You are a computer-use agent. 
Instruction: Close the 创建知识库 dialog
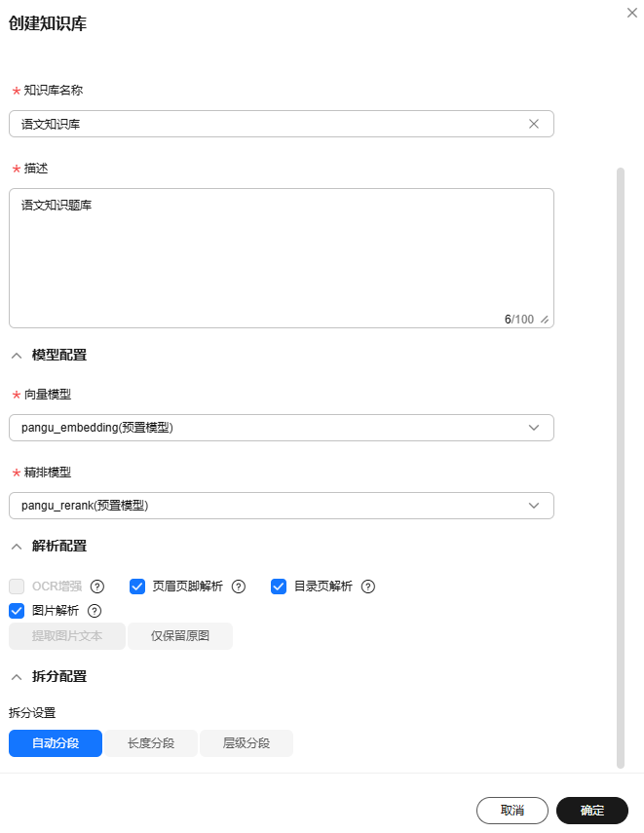[x=631, y=13]
